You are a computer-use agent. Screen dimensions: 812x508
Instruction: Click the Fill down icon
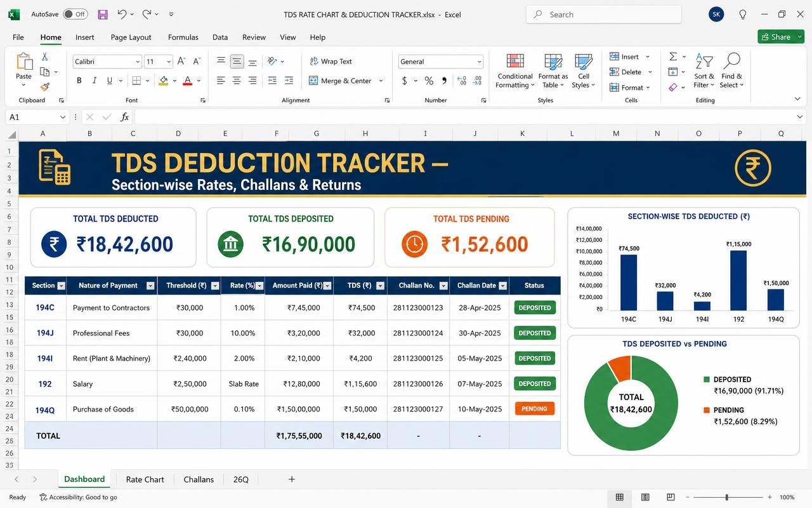point(673,72)
